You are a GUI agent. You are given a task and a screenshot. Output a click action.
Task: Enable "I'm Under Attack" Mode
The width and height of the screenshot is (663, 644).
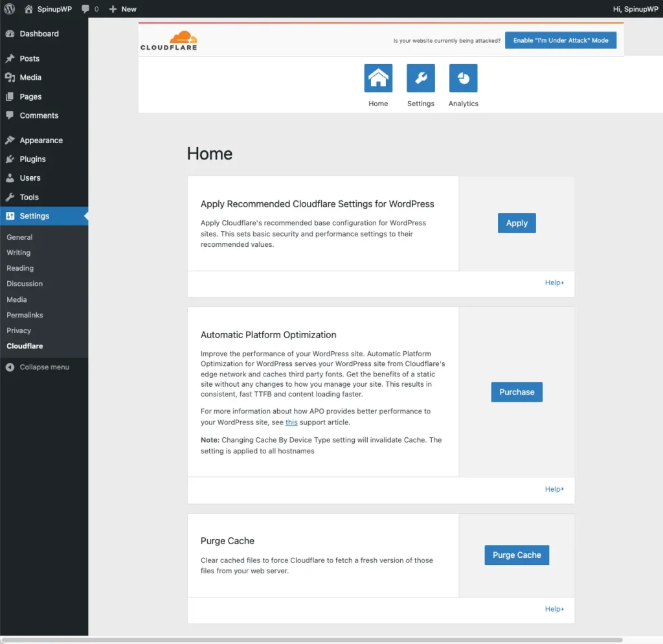tap(561, 40)
